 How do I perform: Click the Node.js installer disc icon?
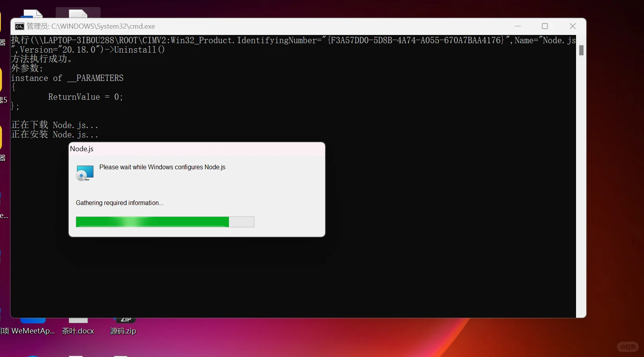click(85, 173)
